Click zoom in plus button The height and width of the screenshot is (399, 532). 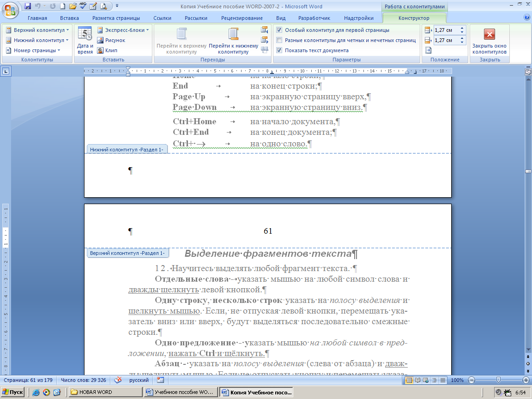526,380
